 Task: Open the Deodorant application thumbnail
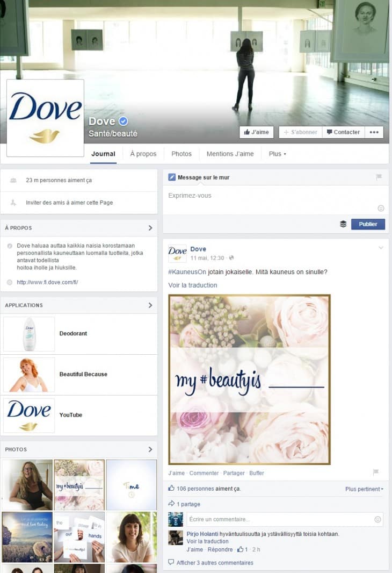click(x=29, y=334)
